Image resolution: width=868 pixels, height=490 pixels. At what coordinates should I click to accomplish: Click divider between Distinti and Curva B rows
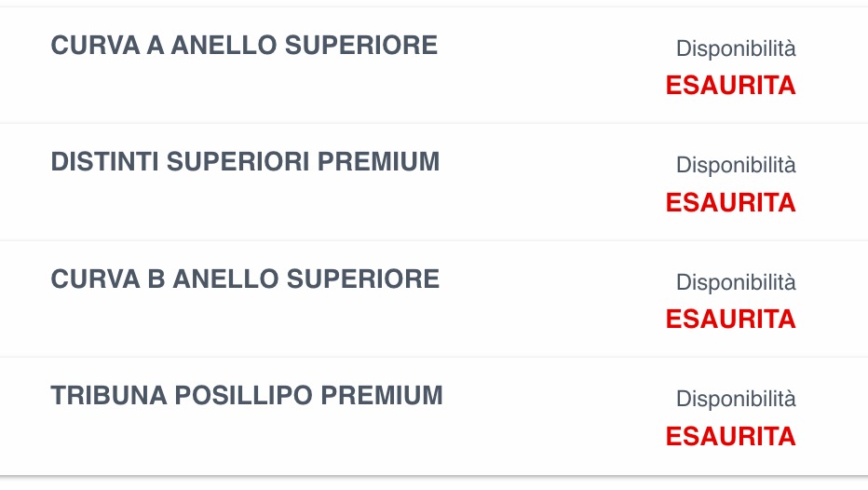tap(434, 240)
